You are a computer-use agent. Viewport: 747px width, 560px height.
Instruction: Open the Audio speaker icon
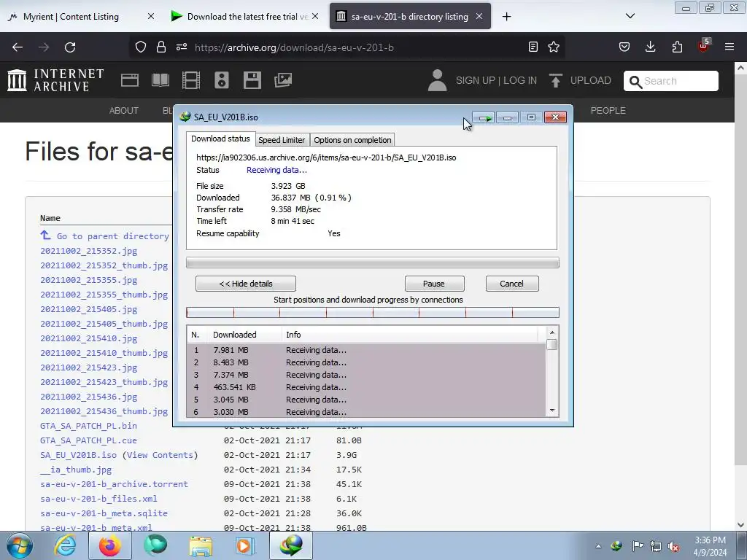tap(222, 80)
